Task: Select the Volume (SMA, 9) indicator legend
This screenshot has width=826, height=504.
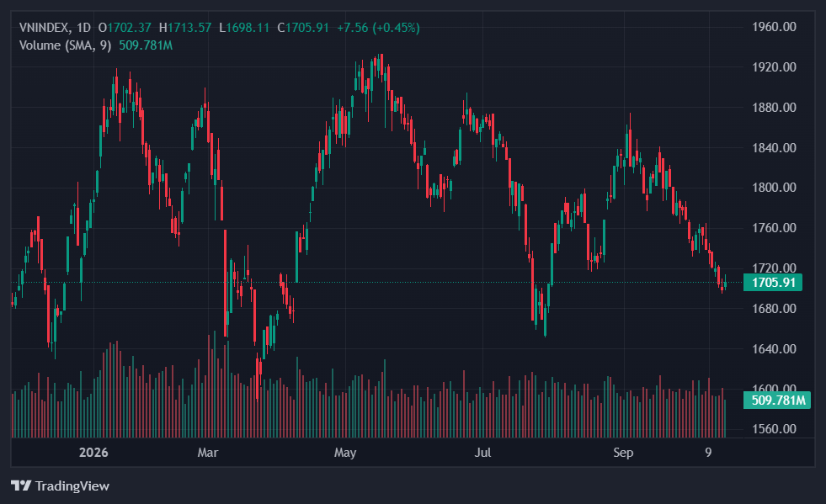Action: [x=66, y=45]
